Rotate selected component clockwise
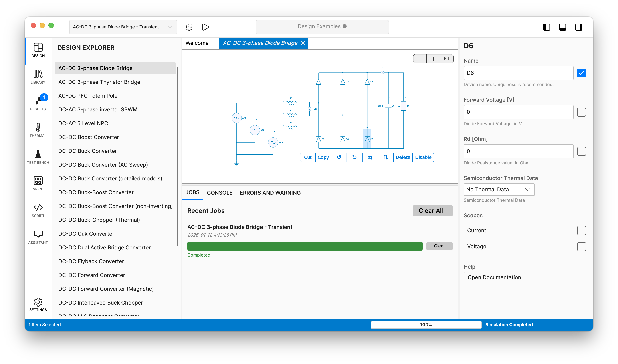618x364 pixels. coord(354,157)
